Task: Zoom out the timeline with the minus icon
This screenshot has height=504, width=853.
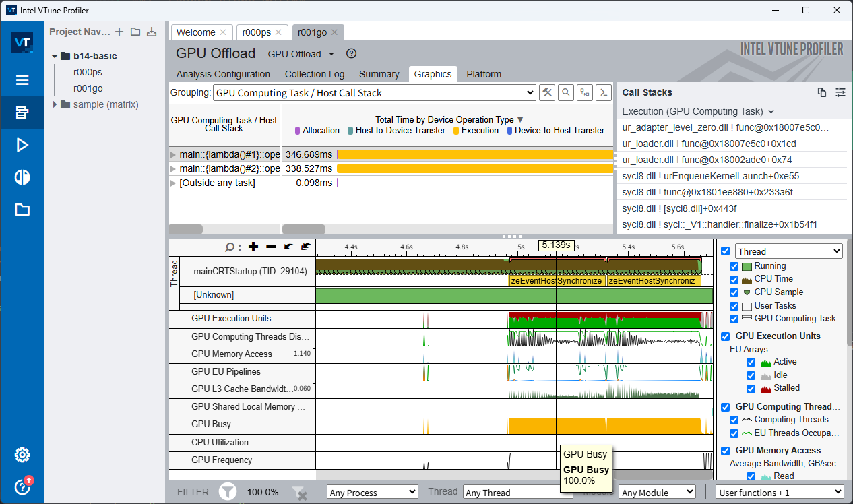Action: (x=271, y=247)
